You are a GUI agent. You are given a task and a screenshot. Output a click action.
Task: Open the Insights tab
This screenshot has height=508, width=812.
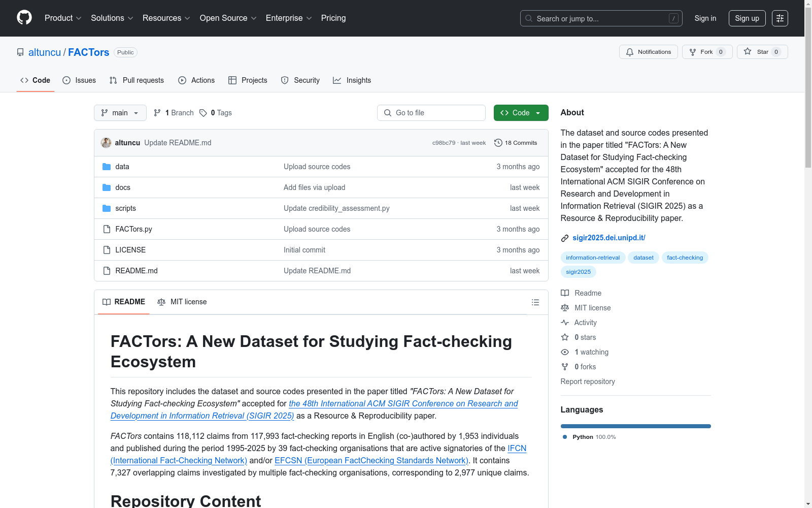tap(352, 80)
